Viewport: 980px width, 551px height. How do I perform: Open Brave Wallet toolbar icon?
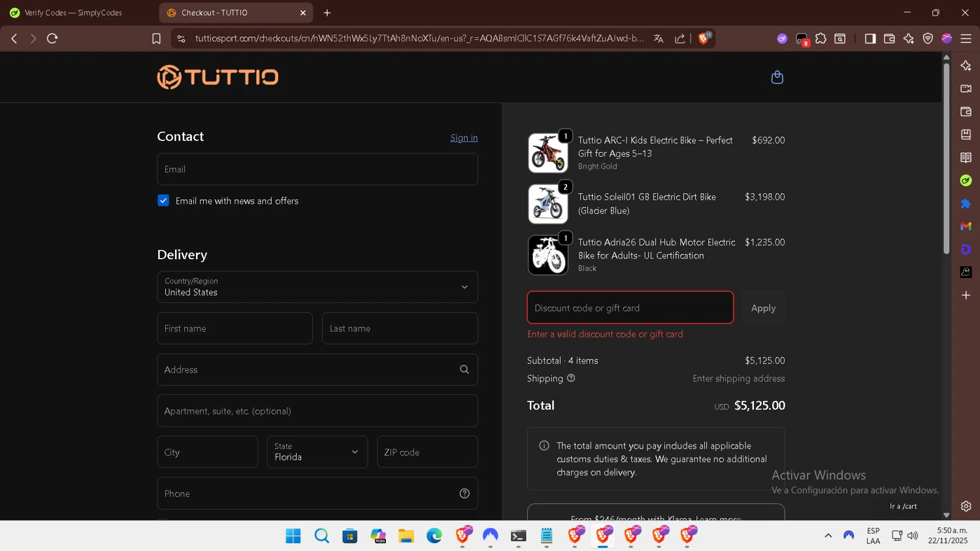click(x=889, y=39)
